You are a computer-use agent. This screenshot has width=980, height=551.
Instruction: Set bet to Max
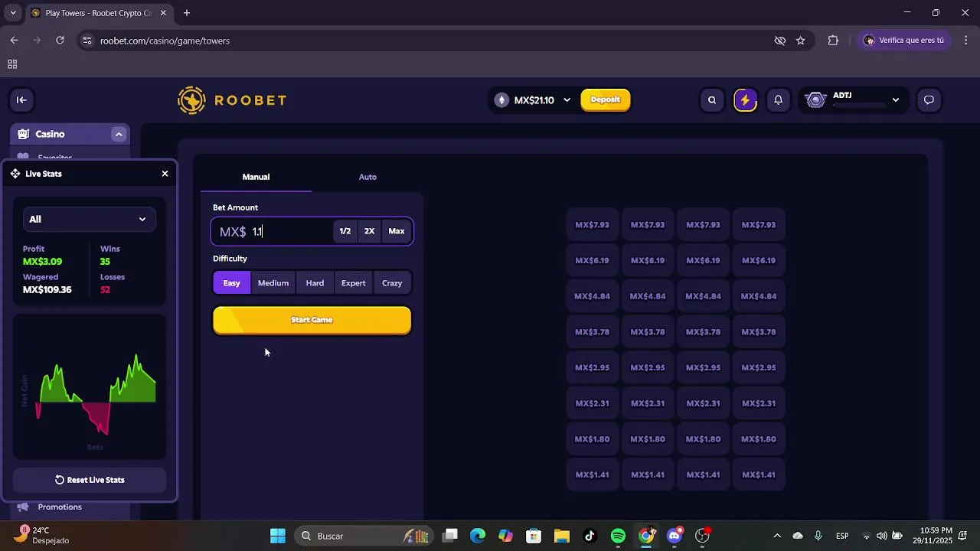397,231
